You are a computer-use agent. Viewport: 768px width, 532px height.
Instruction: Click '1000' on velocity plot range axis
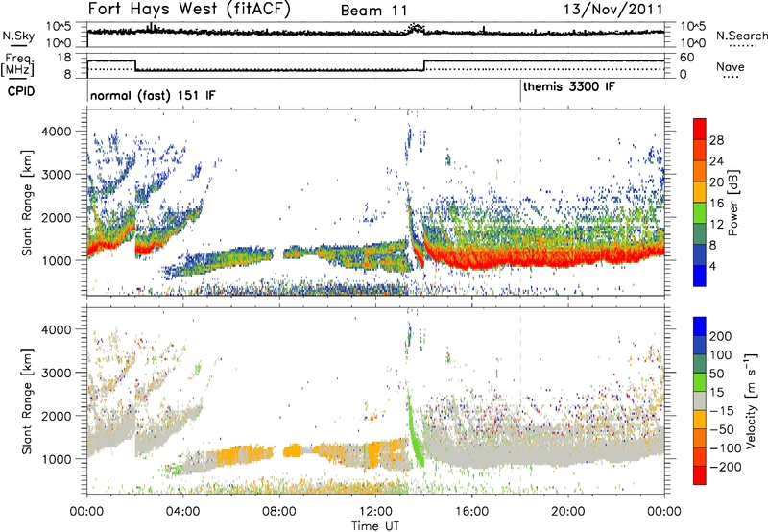tap(57, 459)
